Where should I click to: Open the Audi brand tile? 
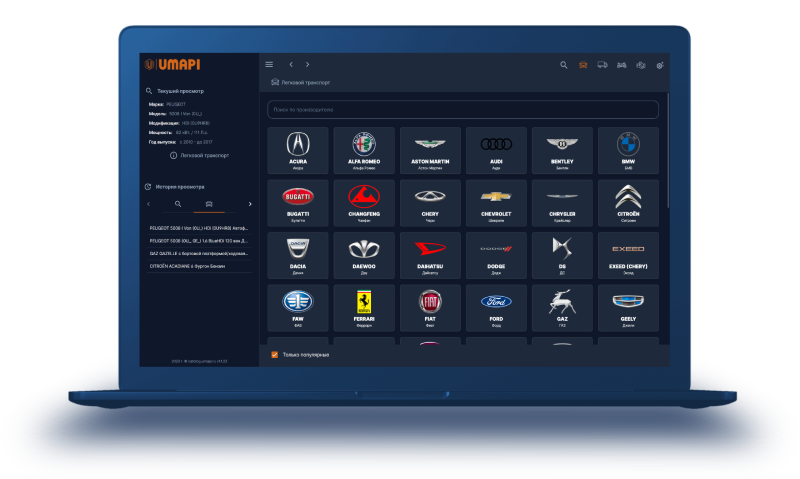496,150
